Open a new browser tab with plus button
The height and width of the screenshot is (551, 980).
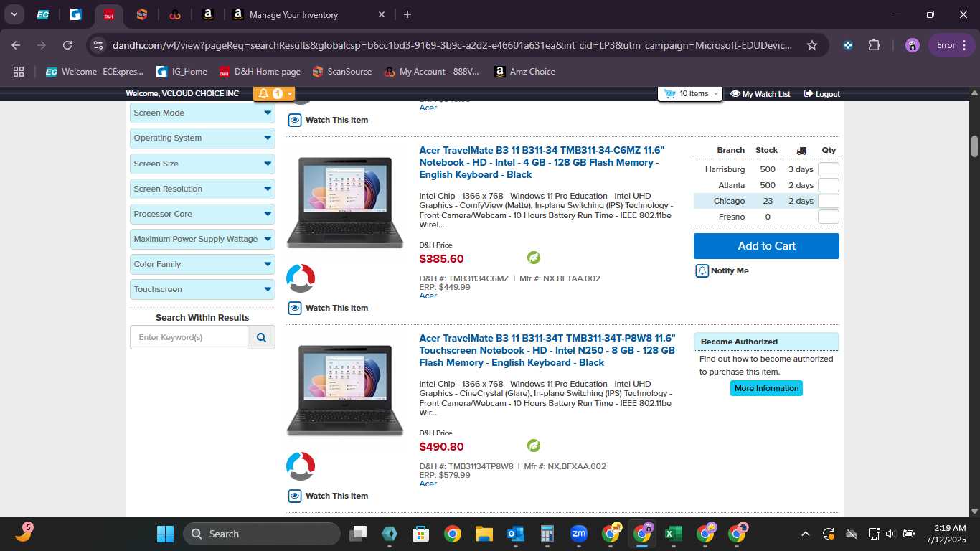(x=407, y=14)
